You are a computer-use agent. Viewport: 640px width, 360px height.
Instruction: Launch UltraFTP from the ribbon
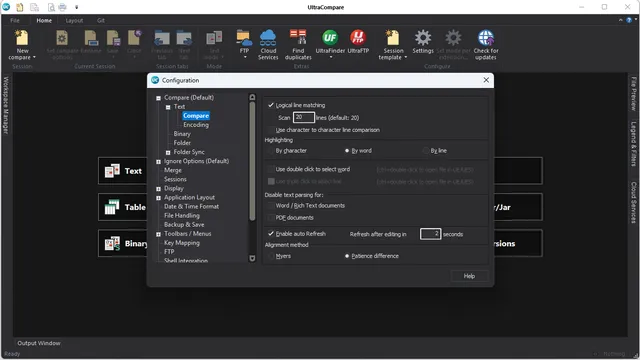coord(358,38)
